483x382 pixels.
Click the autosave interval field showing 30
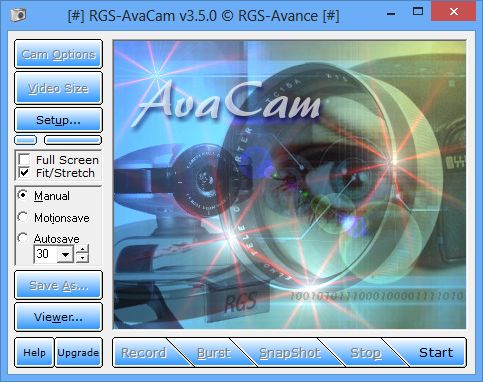pos(45,254)
